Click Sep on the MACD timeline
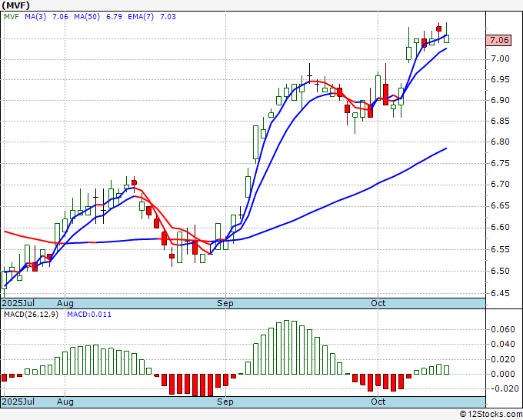Screen dimensions: 523x420 225,402
